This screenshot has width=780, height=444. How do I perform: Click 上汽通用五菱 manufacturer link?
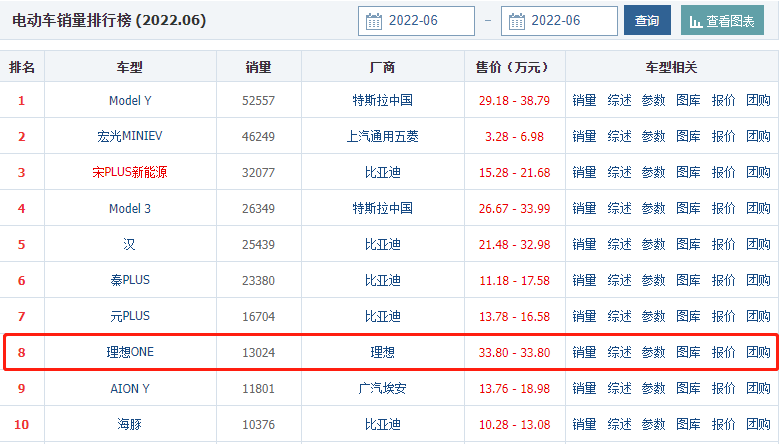pos(382,136)
